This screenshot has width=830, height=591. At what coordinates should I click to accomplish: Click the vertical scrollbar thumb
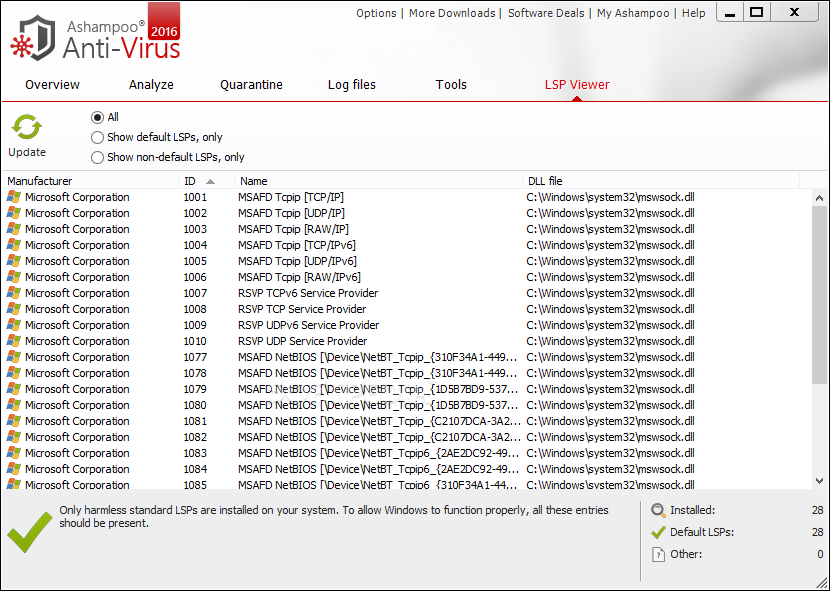point(819,295)
